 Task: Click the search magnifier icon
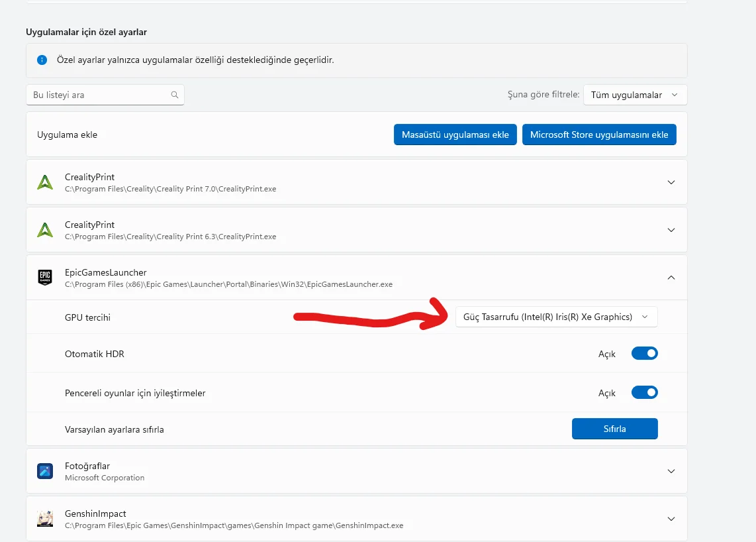(x=175, y=95)
